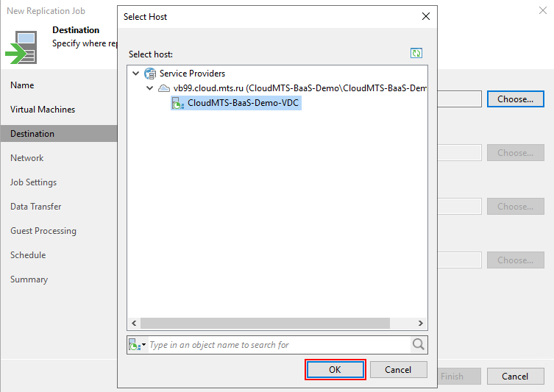The width and height of the screenshot is (554, 392).
Task: Open the search object type filter dropdown
Action: [x=138, y=345]
